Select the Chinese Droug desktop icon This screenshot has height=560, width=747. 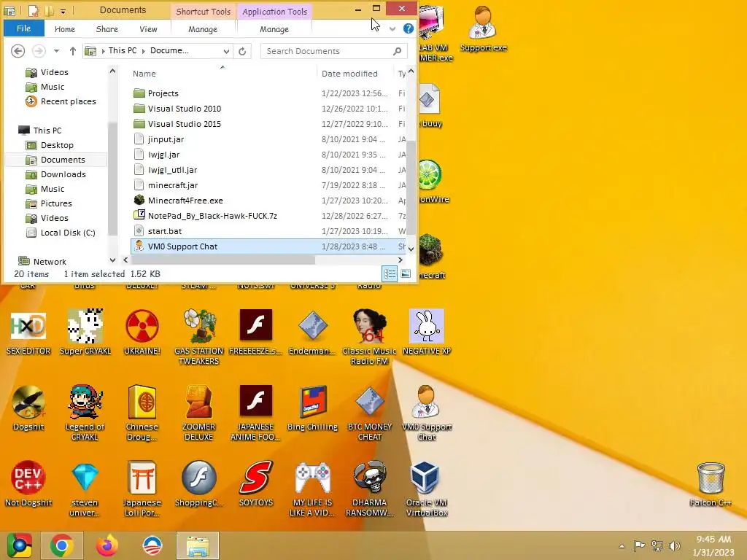coord(142,413)
